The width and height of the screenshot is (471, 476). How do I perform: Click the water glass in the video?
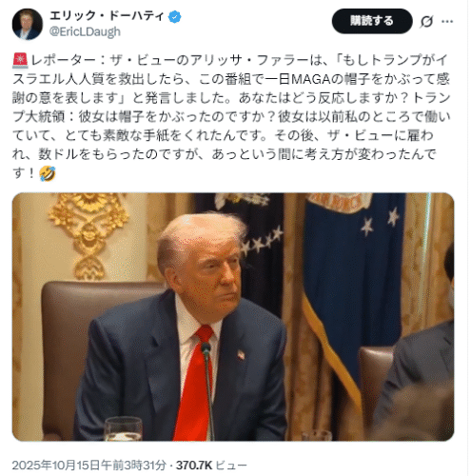pos(124,429)
